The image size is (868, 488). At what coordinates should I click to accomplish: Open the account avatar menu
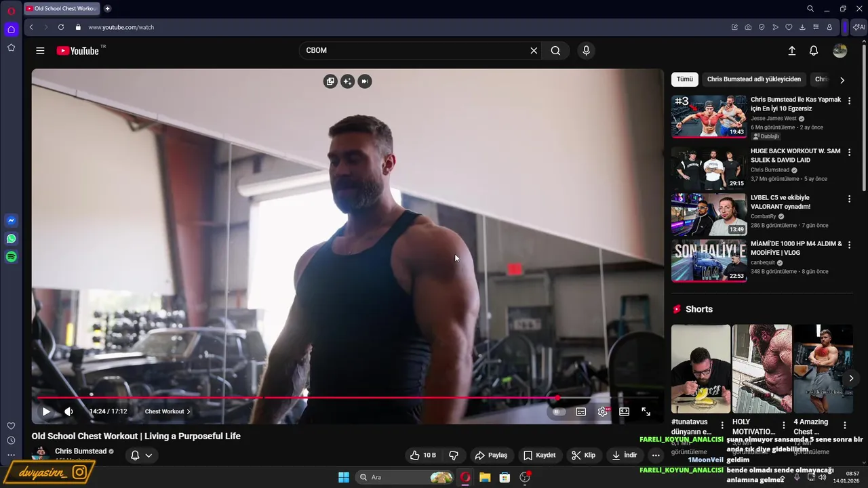click(x=840, y=51)
